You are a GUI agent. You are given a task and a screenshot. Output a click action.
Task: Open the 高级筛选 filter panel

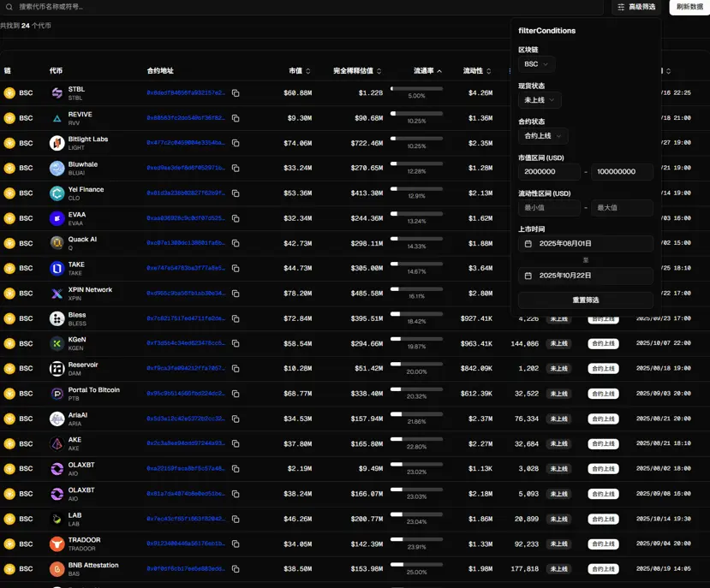coord(636,7)
